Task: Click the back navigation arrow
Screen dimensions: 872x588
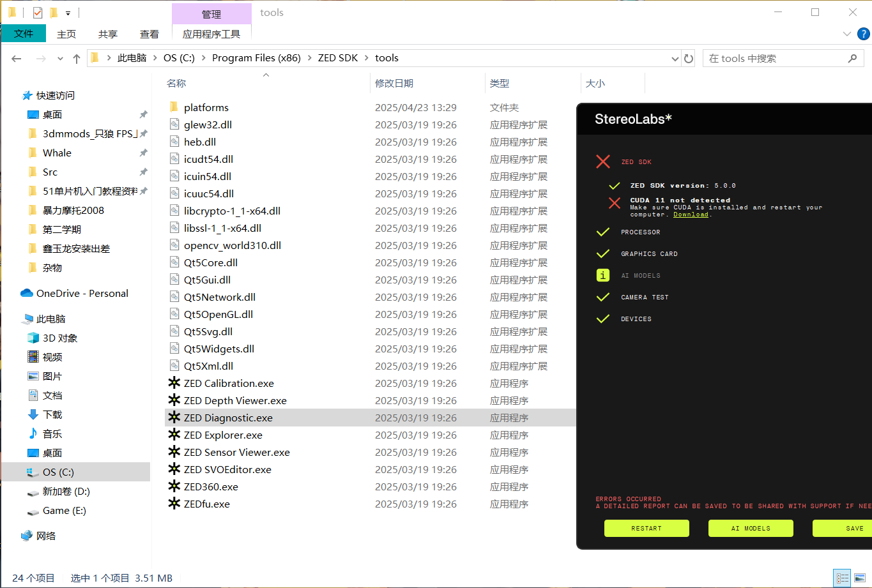Action: pyautogui.click(x=17, y=58)
